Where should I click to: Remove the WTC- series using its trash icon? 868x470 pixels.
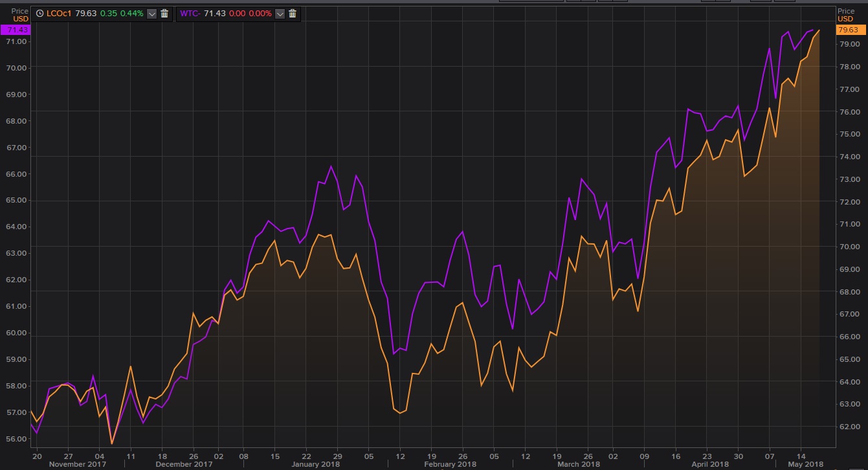click(x=293, y=14)
